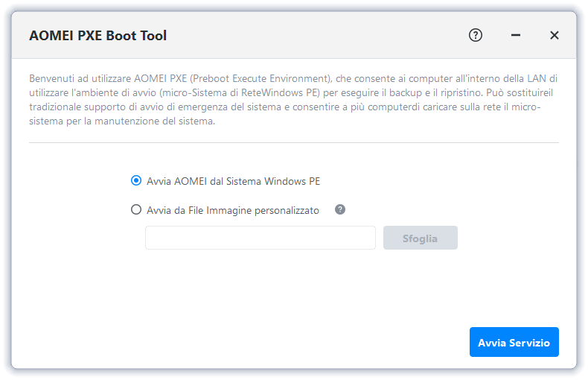
Task: Focus the image file path text field
Action: [x=260, y=238]
